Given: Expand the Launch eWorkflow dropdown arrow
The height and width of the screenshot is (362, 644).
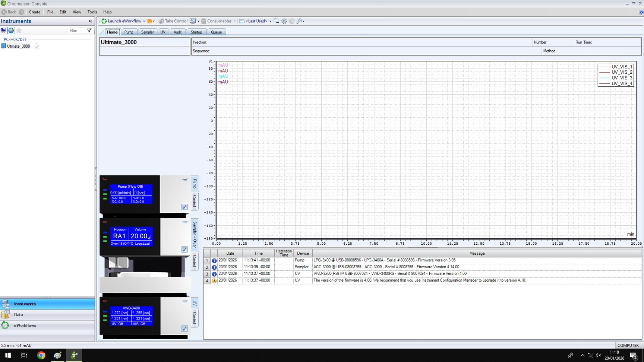Looking at the screenshot, I should click(x=144, y=21).
